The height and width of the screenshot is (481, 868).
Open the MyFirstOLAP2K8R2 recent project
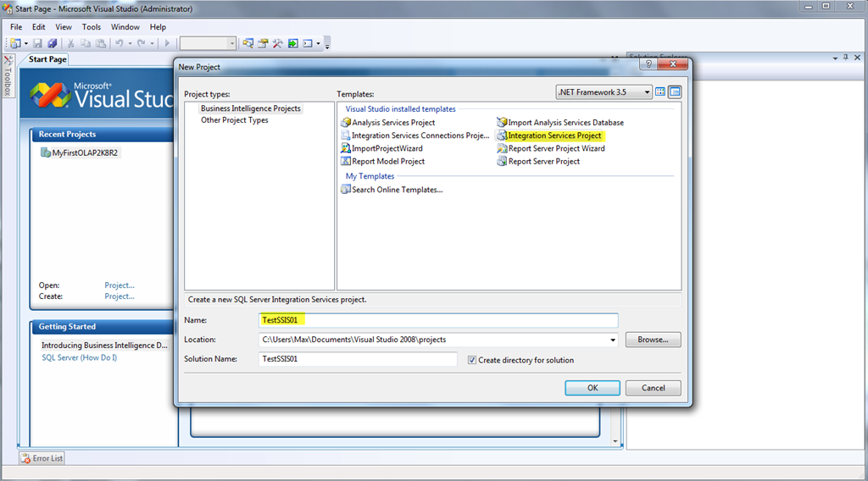coord(80,152)
